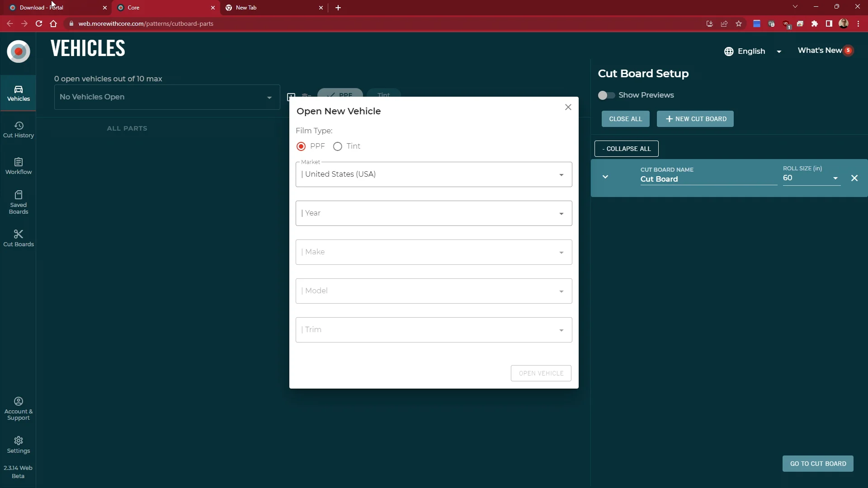Click the globe language icon
Viewport: 868px width, 488px height.
(729, 52)
